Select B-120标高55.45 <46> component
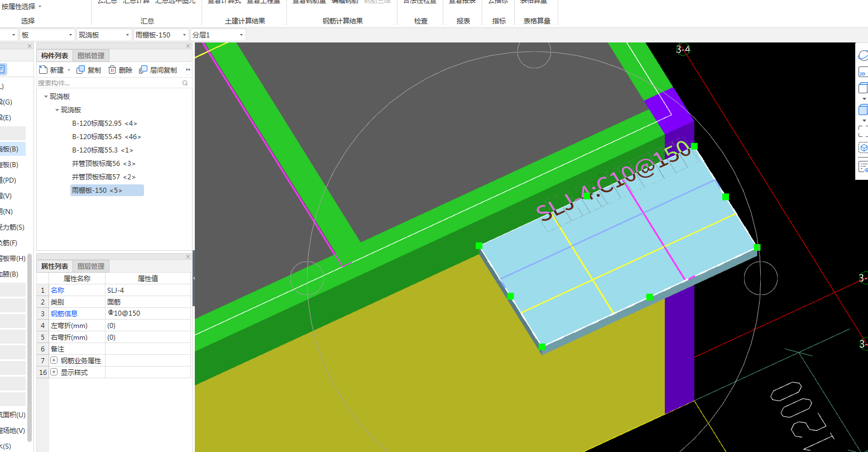This screenshot has height=452, width=868. (x=106, y=137)
